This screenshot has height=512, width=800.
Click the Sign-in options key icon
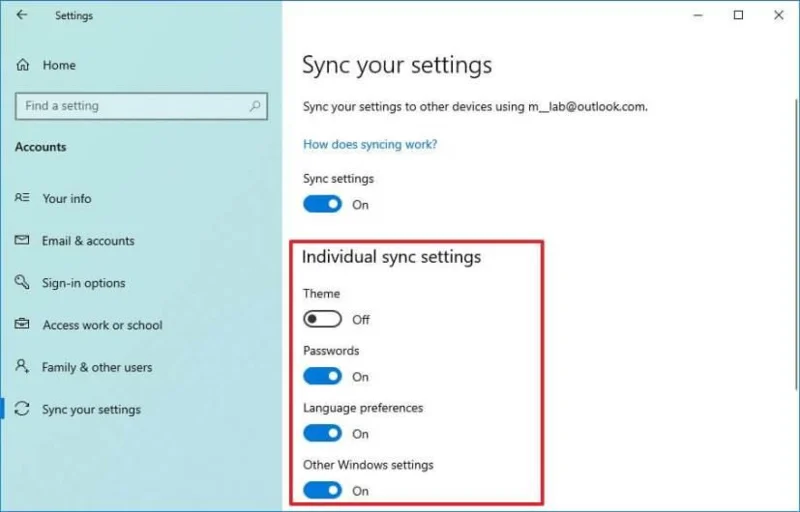(x=22, y=281)
